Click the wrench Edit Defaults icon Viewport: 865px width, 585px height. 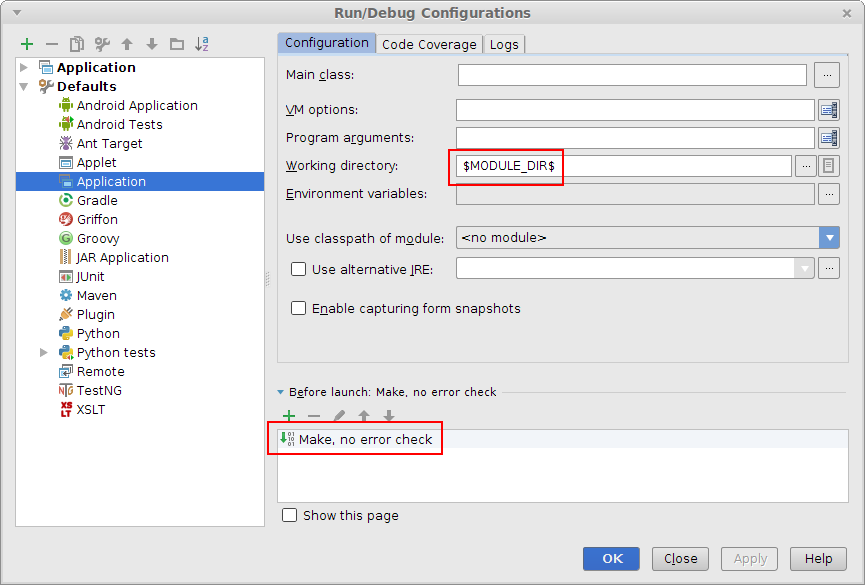coord(102,44)
